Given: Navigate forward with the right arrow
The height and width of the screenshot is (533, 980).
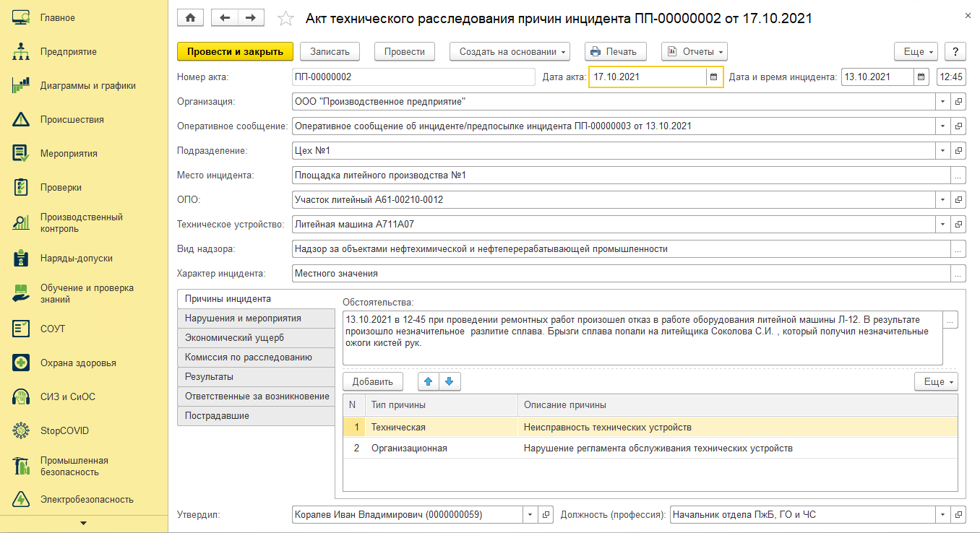Looking at the screenshot, I should [251, 18].
